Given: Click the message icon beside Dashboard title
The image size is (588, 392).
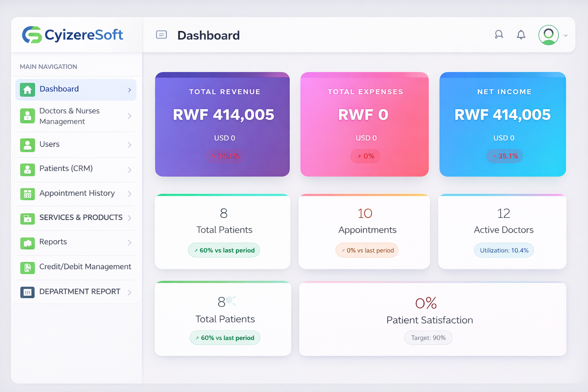Looking at the screenshot, I should [162, 34].
